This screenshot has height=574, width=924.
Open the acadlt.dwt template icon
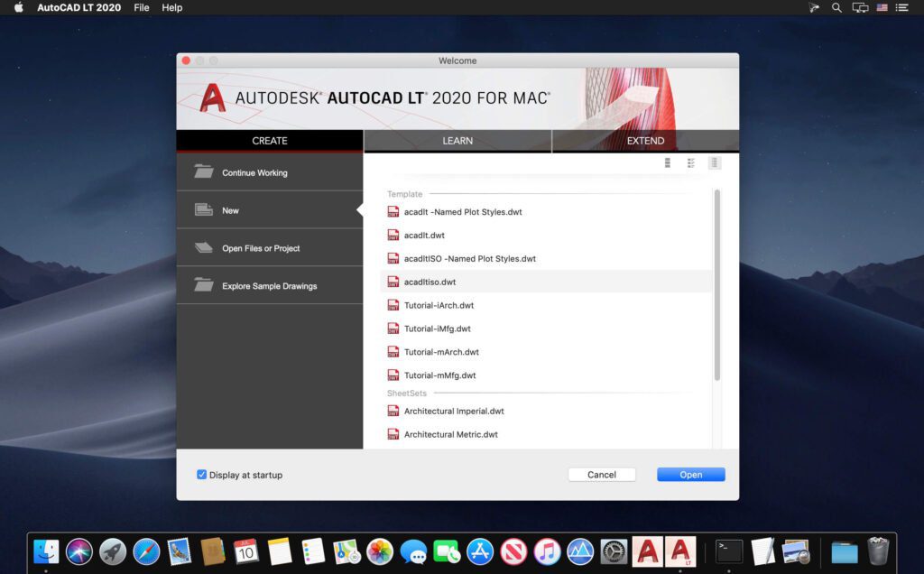(x=393, y=235)
